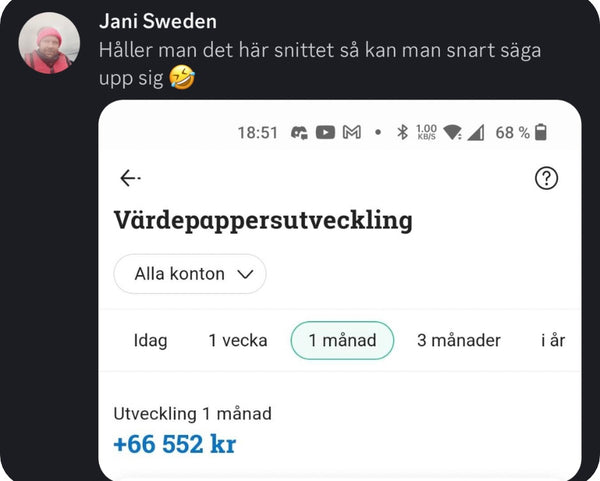
Task: Select the 1 månad period
Action: (x=342, y=341)
